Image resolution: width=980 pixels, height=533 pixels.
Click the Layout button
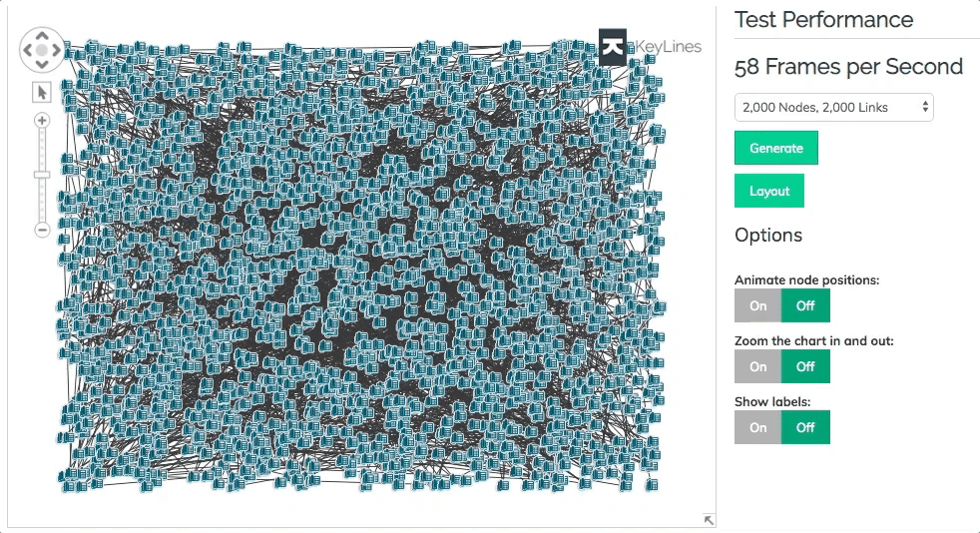coord(769,192)
